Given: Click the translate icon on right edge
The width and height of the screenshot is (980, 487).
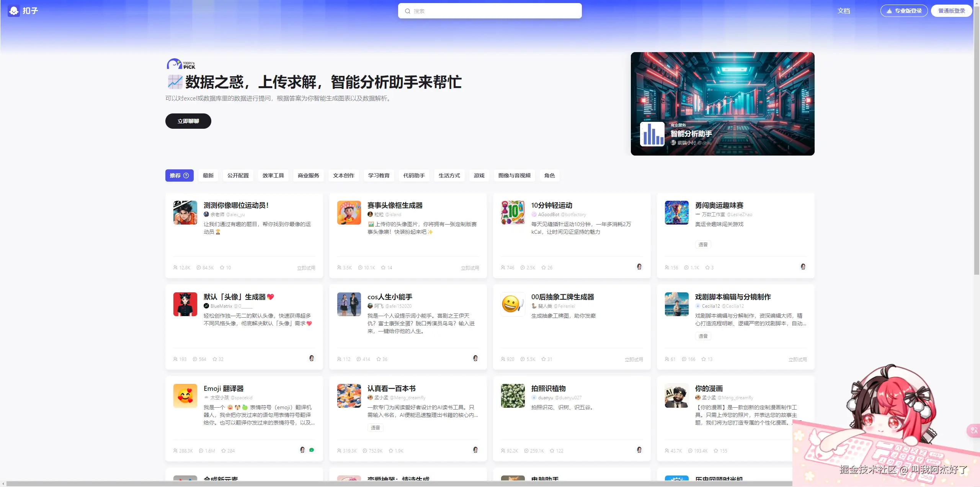Looking at the screenshot, I should (x=973, y=430).
